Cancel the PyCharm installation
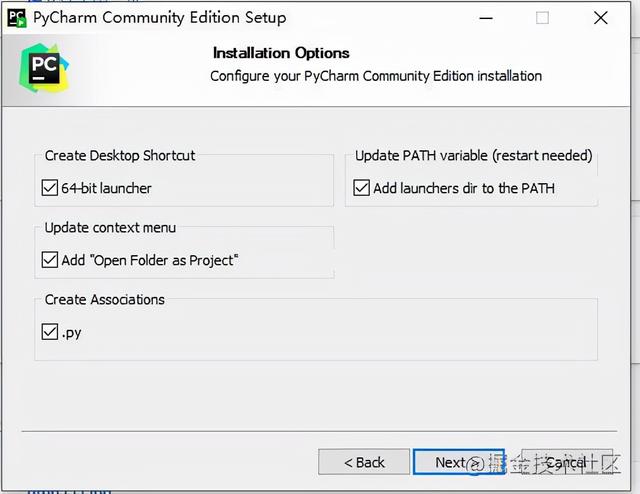 (565, 462)
